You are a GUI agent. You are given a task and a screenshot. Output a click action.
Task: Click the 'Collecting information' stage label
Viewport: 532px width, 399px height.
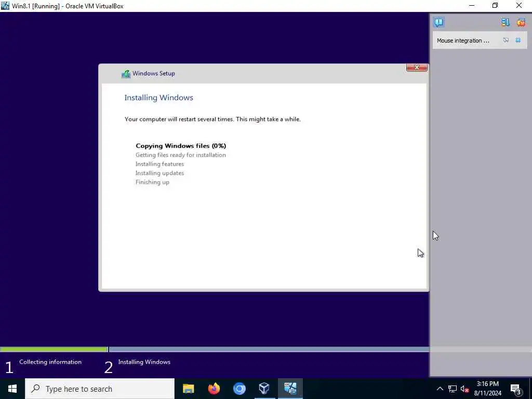click(x=50, y=362)
